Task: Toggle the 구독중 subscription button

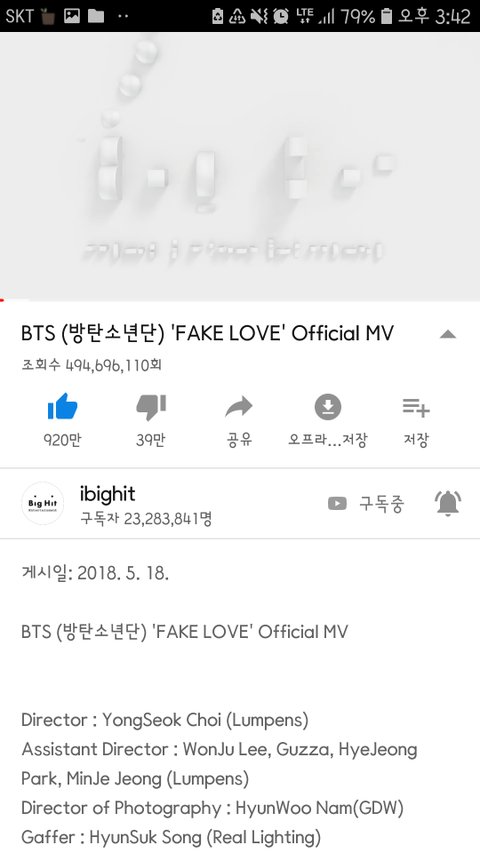Action: pyautogui.click(x=366, y=504)
